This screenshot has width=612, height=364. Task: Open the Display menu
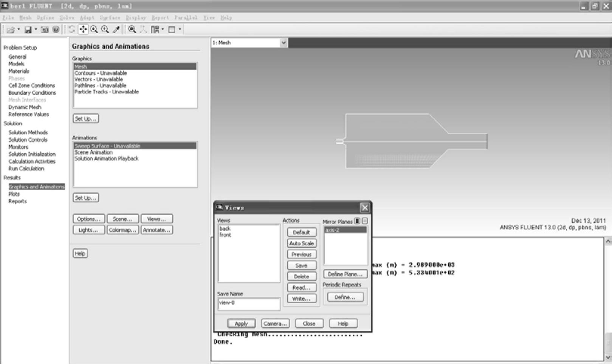click(x=136, y=18)
